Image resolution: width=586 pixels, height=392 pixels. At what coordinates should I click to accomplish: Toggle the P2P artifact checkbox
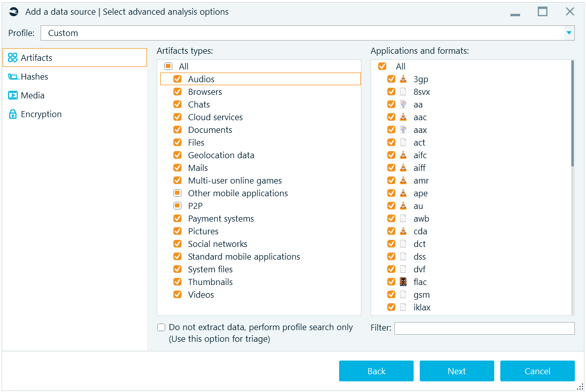pyautogui.click(x=177, y=206)
